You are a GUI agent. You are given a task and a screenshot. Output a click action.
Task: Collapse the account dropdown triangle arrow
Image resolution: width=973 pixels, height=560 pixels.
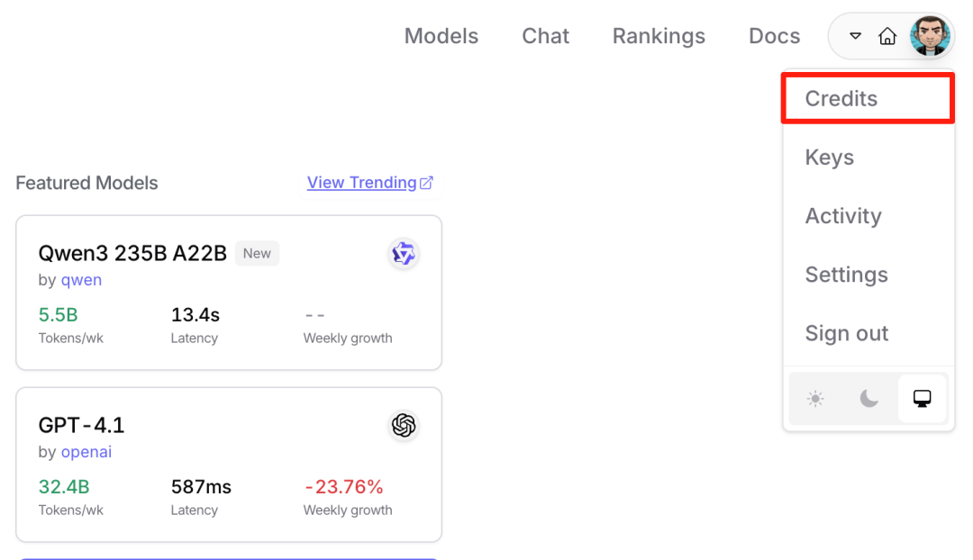(x=856, y=37)
